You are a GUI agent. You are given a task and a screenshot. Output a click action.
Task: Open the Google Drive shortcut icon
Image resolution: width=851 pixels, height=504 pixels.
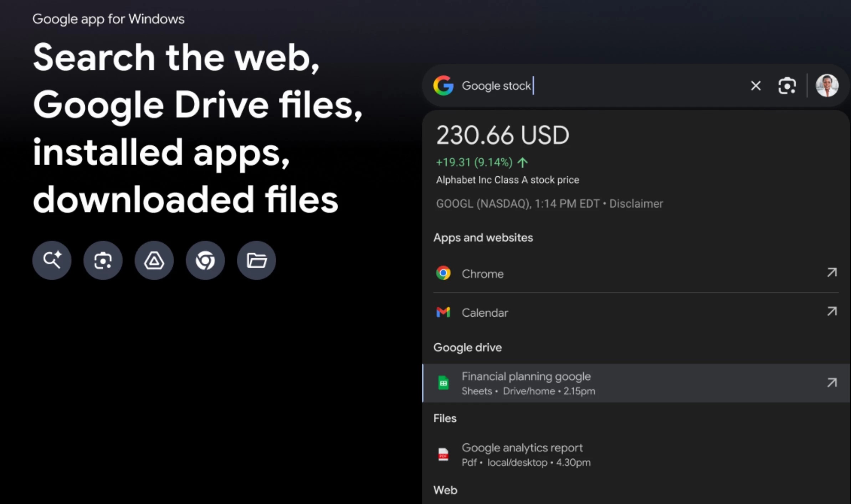pyautogui.click(x=154, y=260)
